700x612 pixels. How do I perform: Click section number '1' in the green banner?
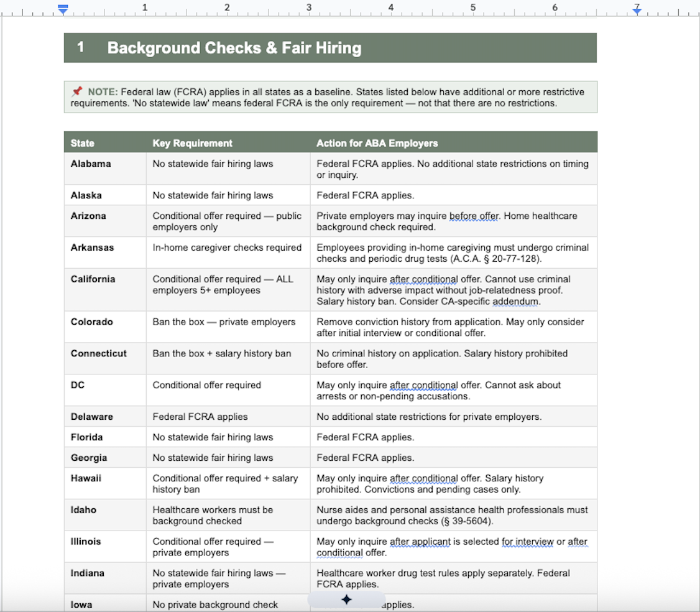[81, 47]
